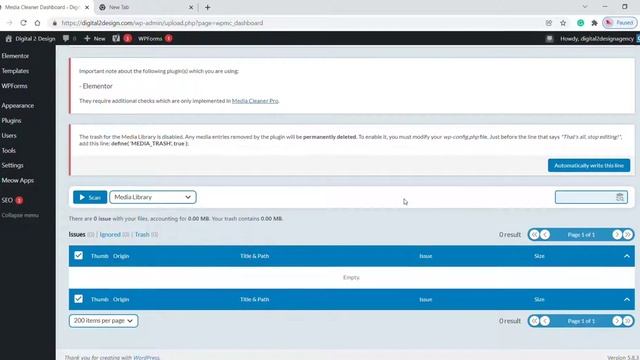Open Plugins in the sidebar
640x360 pixels.
11,121
